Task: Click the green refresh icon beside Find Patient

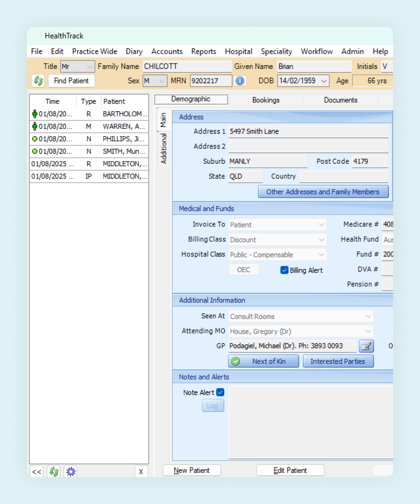Action: tap(38, 81)
